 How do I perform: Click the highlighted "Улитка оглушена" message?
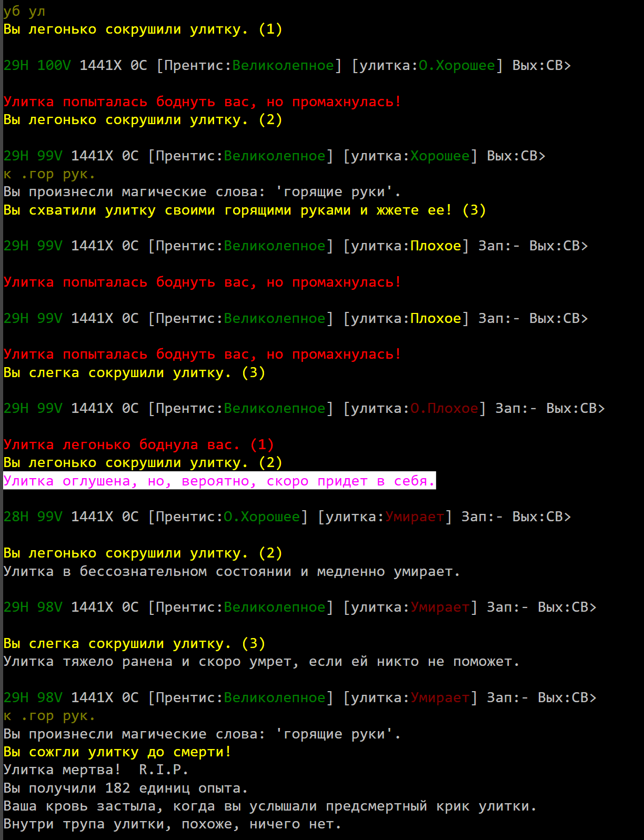pos(219,481)
